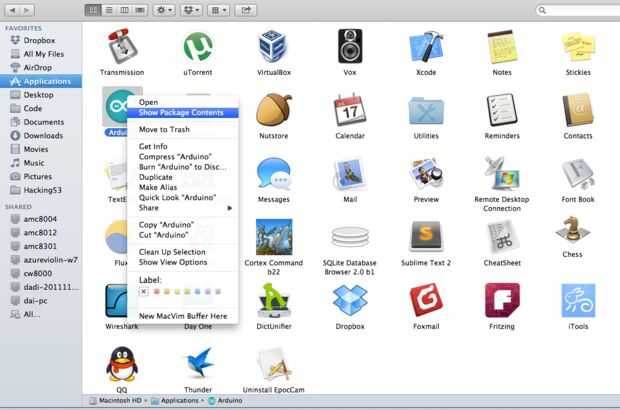Switch to list view mode

point(108,10)
